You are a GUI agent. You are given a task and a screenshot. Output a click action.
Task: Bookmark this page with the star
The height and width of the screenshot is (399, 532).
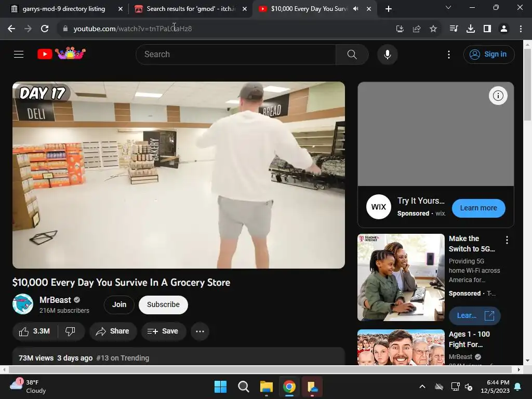click(x=433, y=29)
